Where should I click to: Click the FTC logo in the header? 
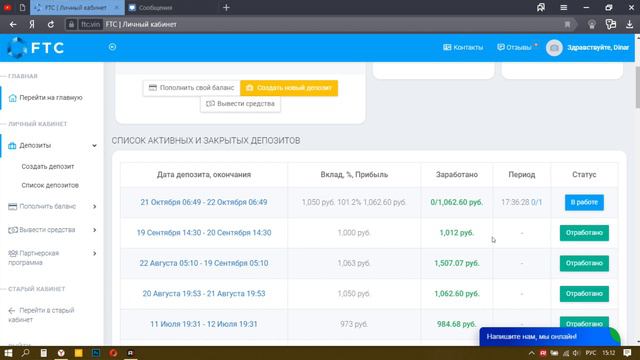coord(36,48)
